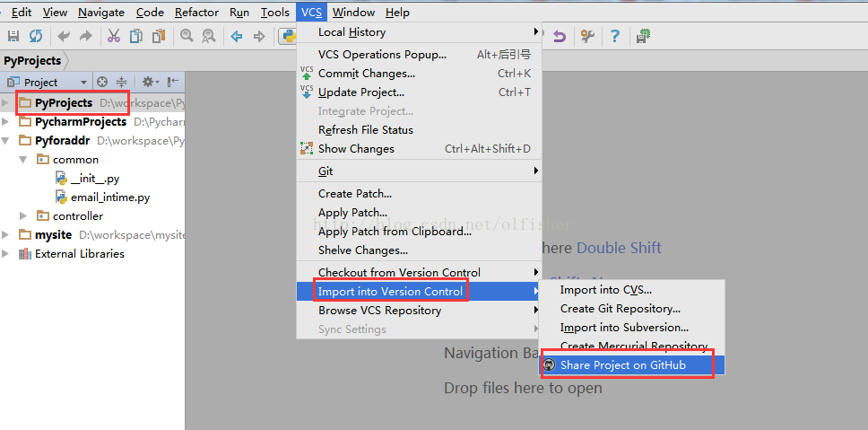
Task: Click the Paste clipboard icon
Action: [159, 37]
